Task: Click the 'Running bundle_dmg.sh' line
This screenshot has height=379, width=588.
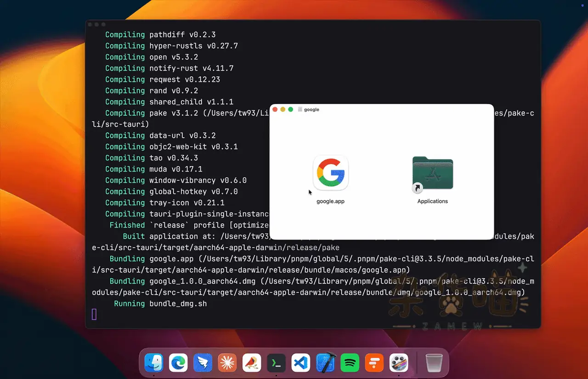Action: [160, 304]
